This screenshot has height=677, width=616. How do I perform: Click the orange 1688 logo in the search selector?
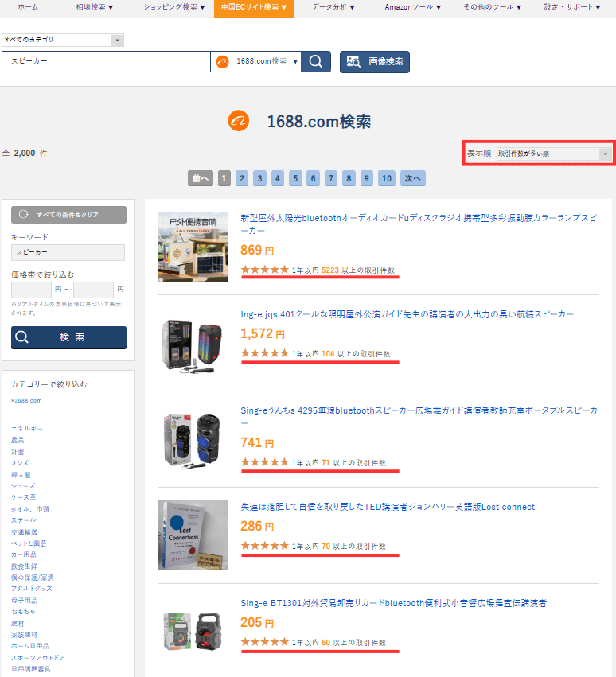(x=223, y=62)
